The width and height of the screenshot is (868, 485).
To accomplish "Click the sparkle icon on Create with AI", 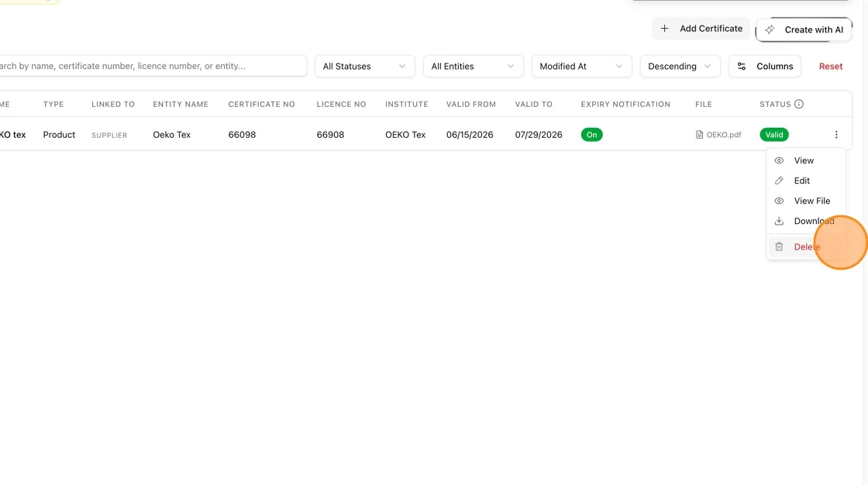I will 770,30.
